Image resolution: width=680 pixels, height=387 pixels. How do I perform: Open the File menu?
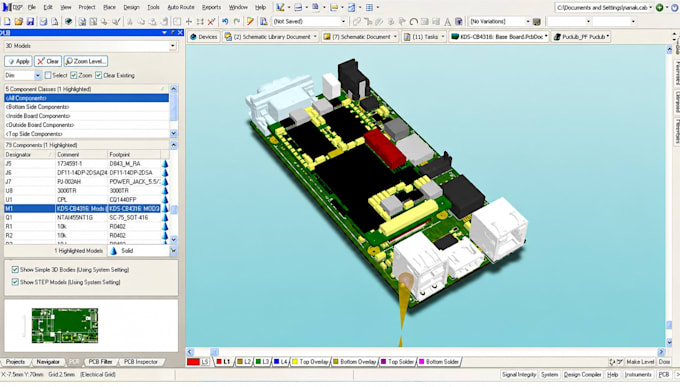click(x=32, y=7)
